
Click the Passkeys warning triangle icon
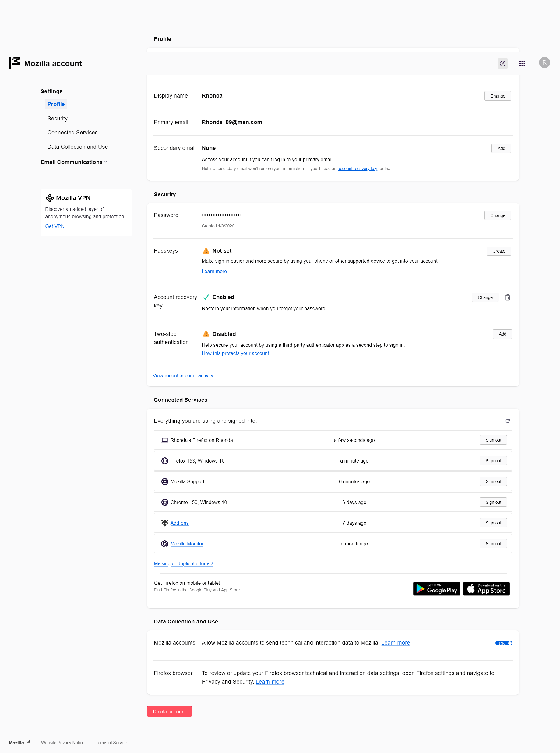point(206,251)
